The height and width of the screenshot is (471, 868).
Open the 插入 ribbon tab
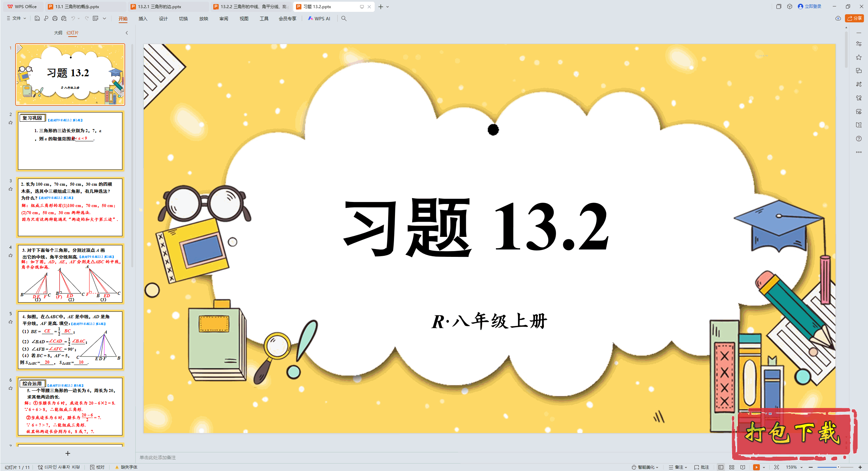click(143, 18)
